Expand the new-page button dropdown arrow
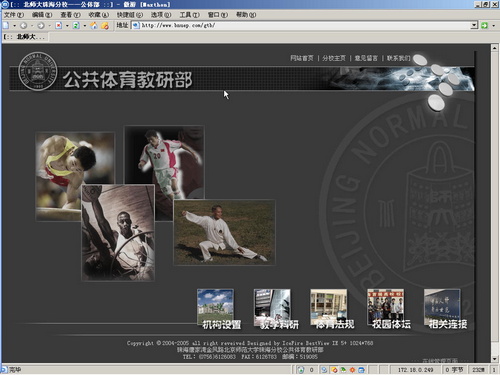 (14, 26)
